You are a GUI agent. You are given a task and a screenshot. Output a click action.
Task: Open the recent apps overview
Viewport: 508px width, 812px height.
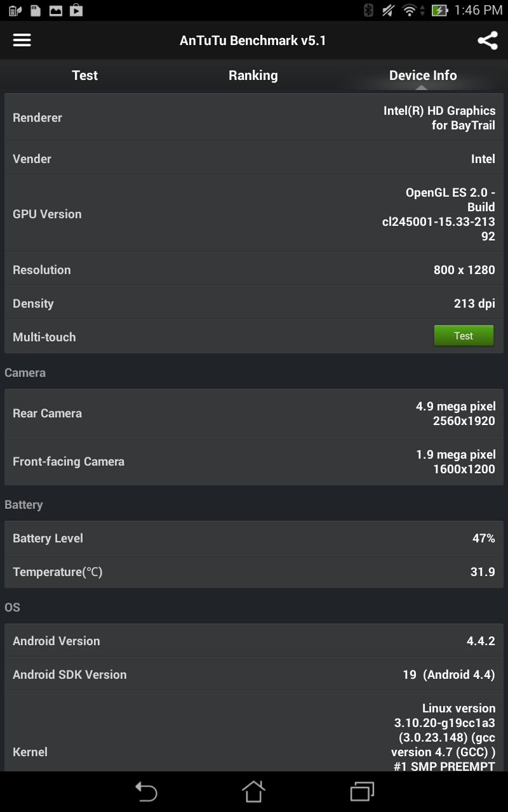pyautogui.click(x=363, y=791)
